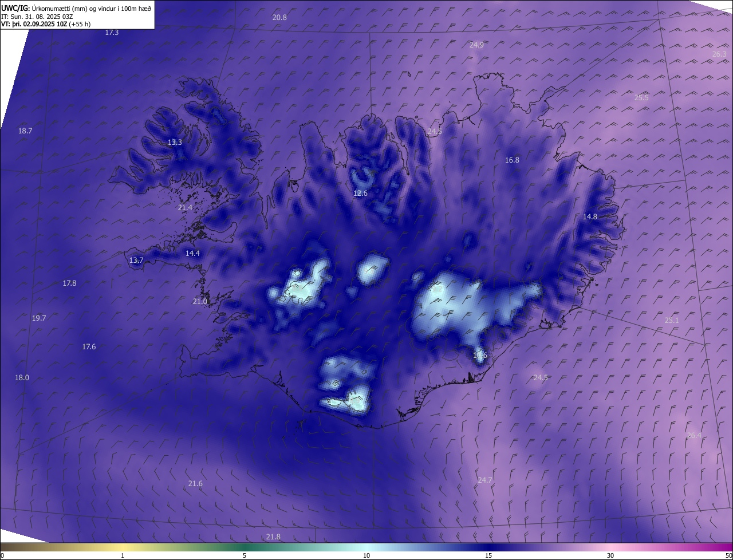Click the 20.8 value label on the map

[x=279, y=18]
